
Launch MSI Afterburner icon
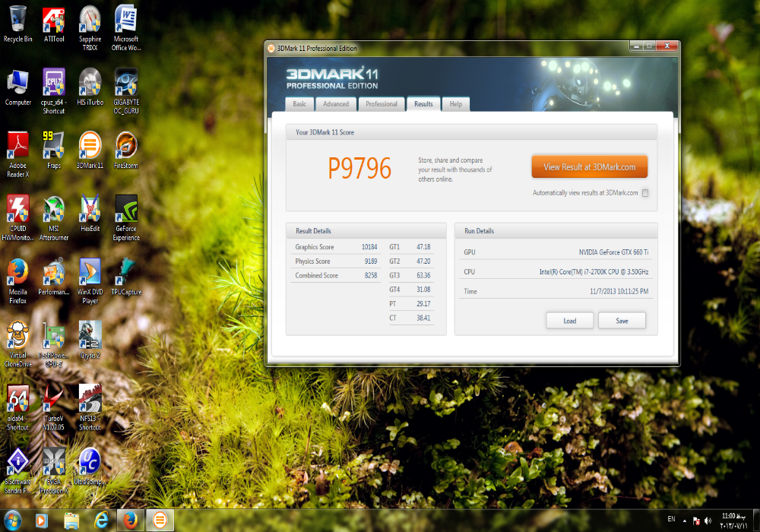[54, 218]
